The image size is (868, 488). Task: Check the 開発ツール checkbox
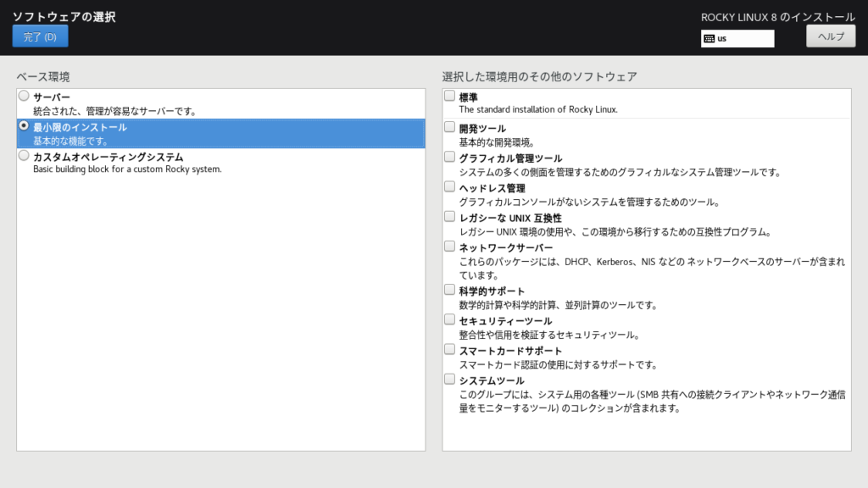[449, 127]
